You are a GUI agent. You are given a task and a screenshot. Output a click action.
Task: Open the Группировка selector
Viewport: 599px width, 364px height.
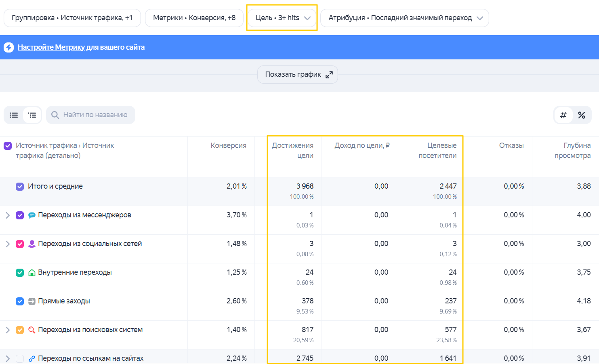tap(72, 18)
